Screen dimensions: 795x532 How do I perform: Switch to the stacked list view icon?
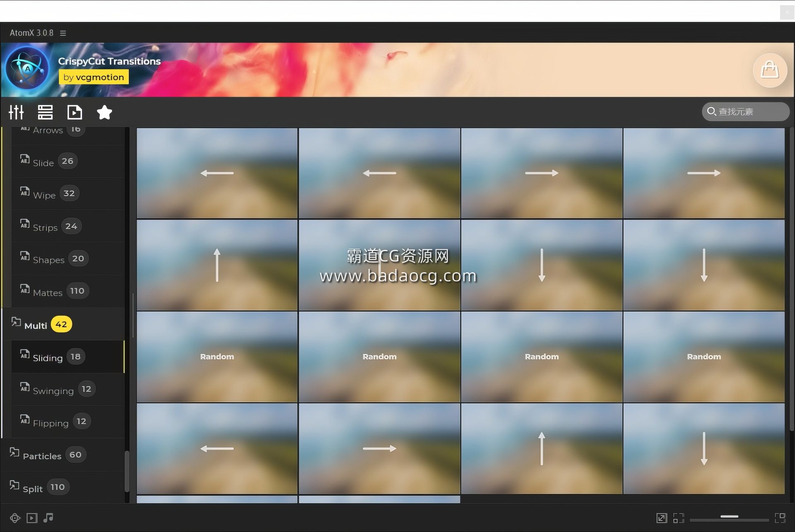click(45, 112)
